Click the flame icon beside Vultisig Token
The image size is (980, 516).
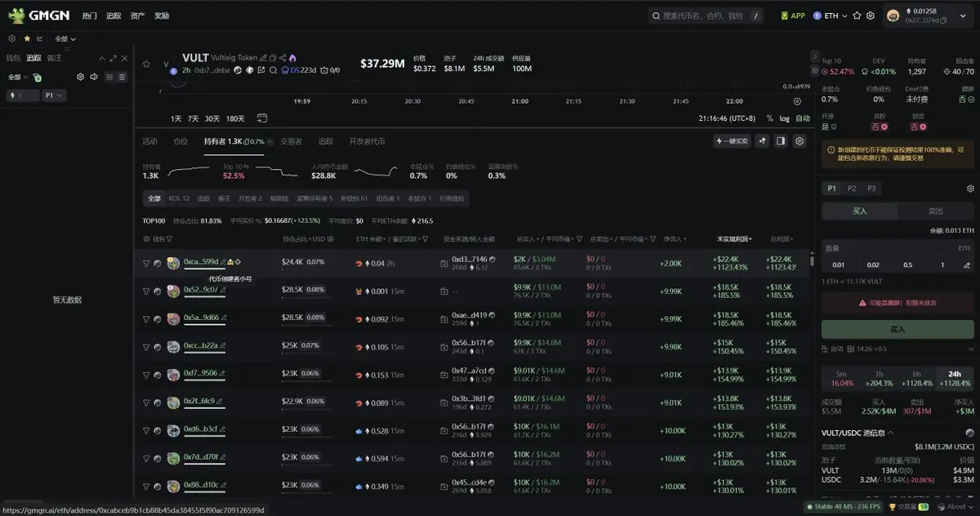tap(292, 58)
